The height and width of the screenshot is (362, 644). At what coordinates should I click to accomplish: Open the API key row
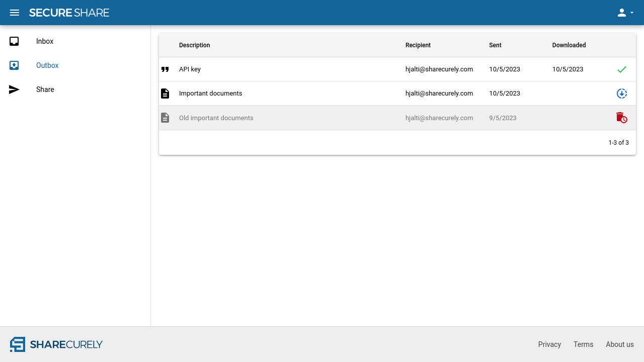[x=397, y=69]
